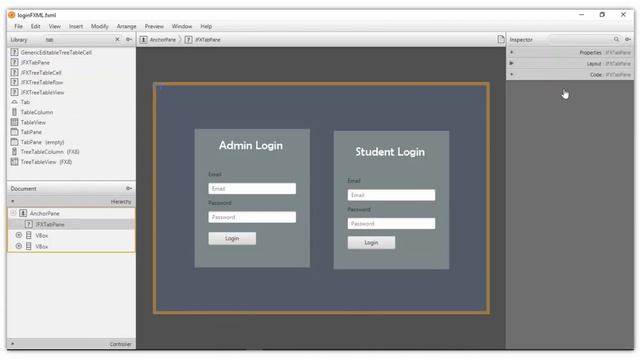640x360 pixels.
Task: Click the TabPane (empty) icon
Action: (14, 142)
